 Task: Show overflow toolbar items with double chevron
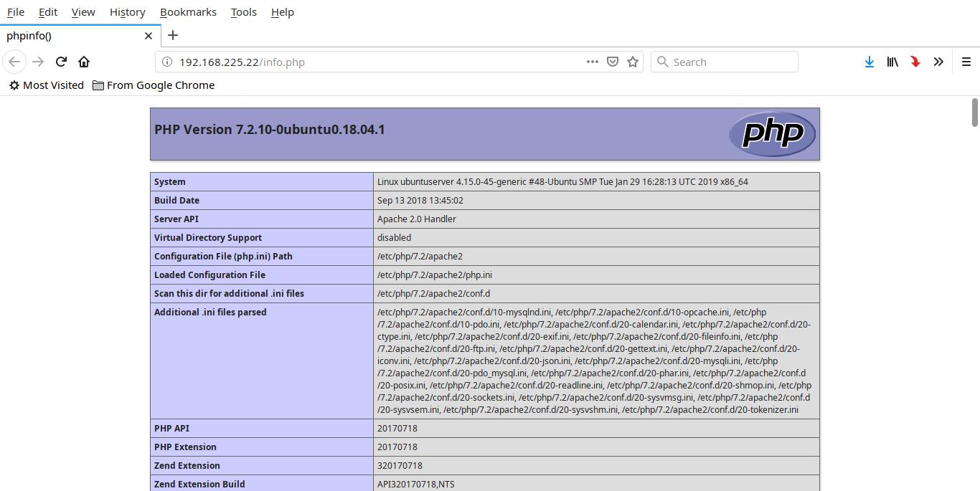[x=938, y=62]
